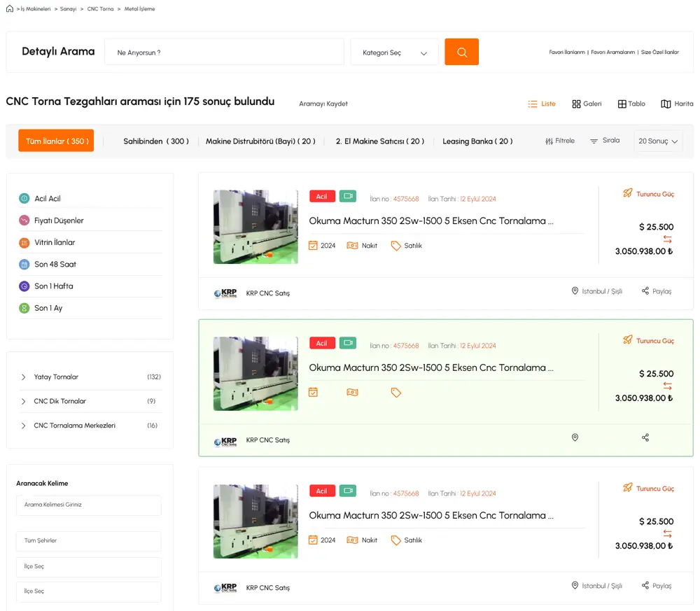This screenshot has height=611, width=700.
Task: Click second listing's currency swap arrows
Action: (x=667, y=386)
